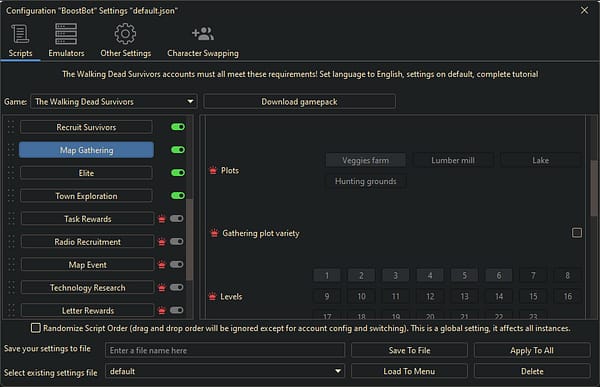
Task: Select the Scripts tab label
Action: tap(20, 53)
